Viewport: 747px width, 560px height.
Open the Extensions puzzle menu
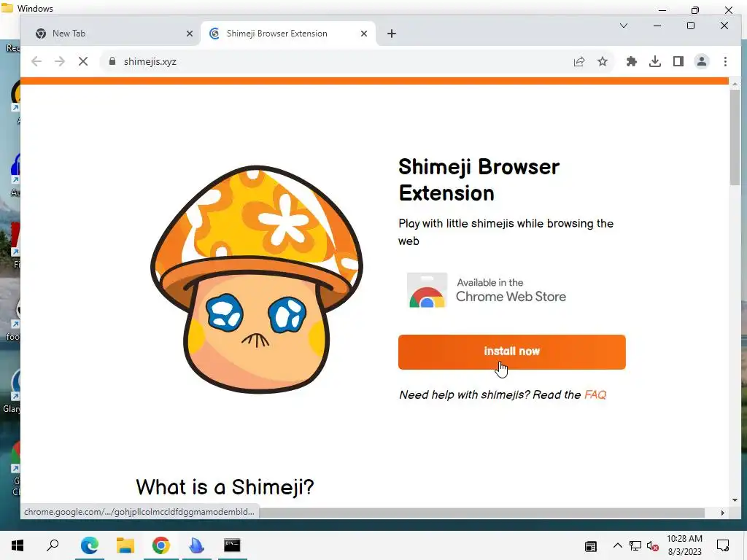click(x=632, y=61)
